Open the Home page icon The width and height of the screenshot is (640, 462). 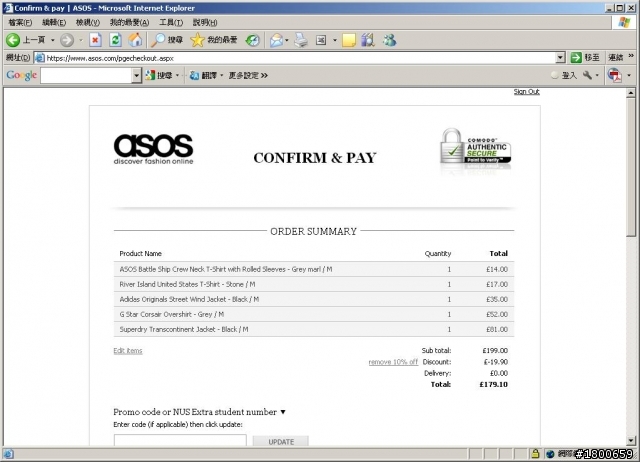[x=135, y=40]
